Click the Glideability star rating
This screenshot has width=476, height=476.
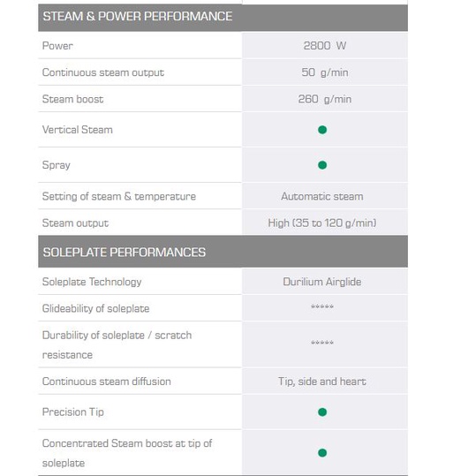coord(322,306)
